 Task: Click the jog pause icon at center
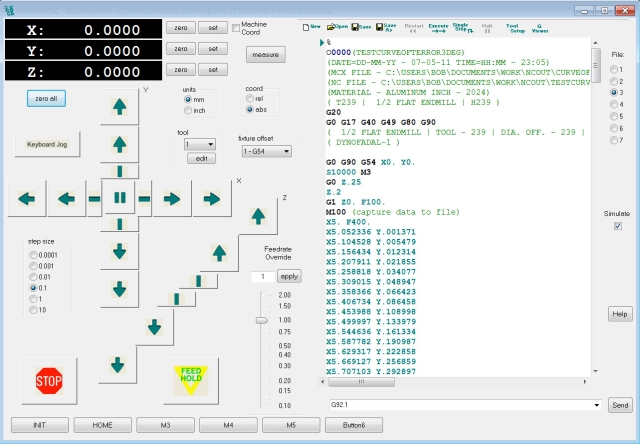tap(119, 198)
